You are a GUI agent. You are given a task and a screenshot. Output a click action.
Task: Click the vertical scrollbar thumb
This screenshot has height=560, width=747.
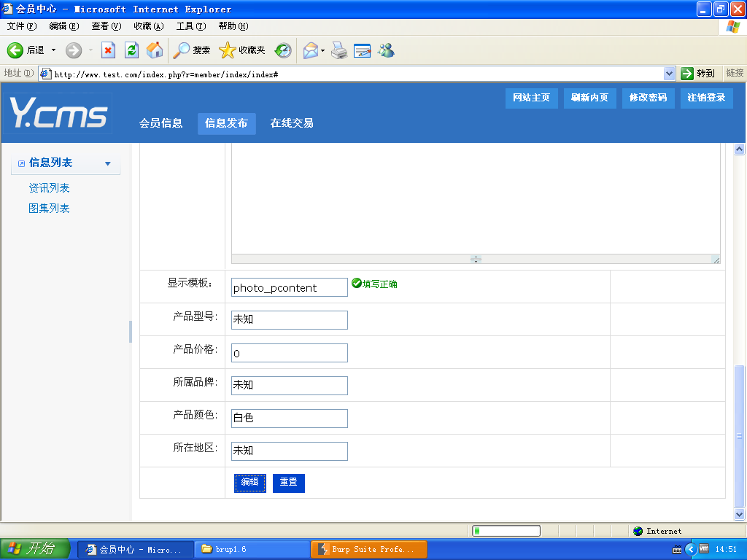(x=739, y=436)
